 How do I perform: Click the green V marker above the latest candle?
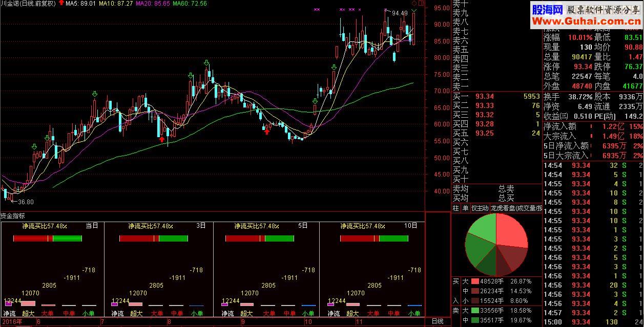pos(414,10)
